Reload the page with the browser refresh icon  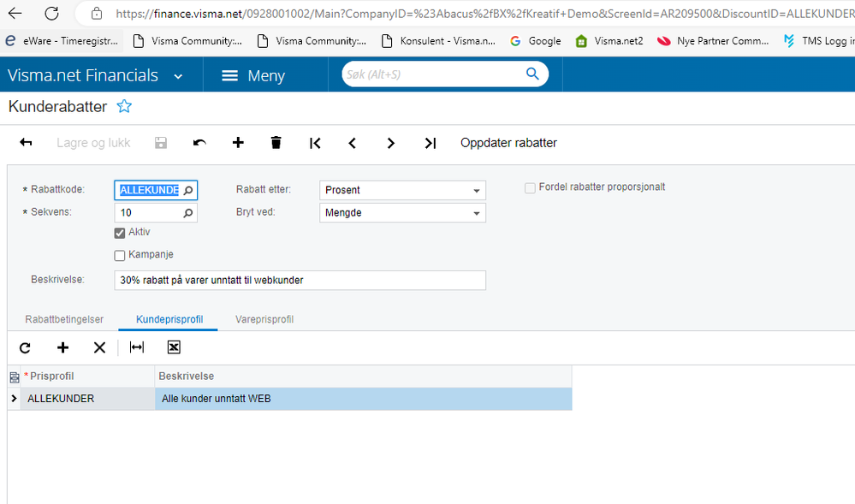[x=51, y=13]
